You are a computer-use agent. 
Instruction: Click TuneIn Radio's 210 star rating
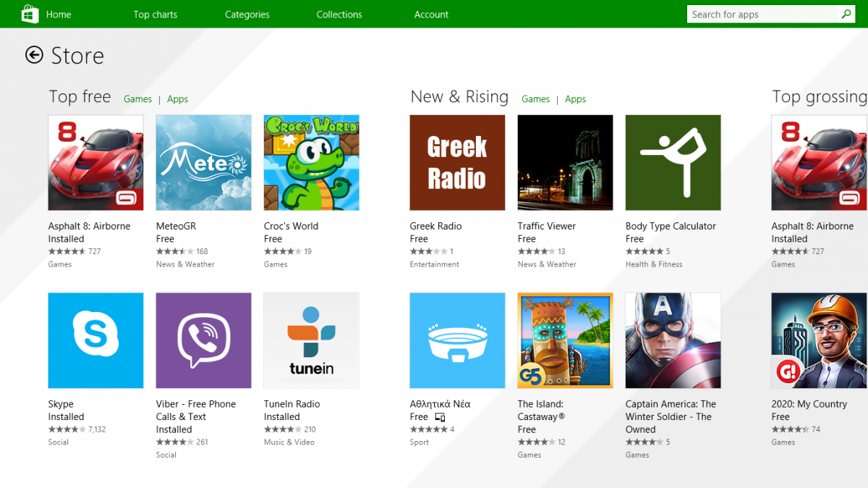(289, 429)
